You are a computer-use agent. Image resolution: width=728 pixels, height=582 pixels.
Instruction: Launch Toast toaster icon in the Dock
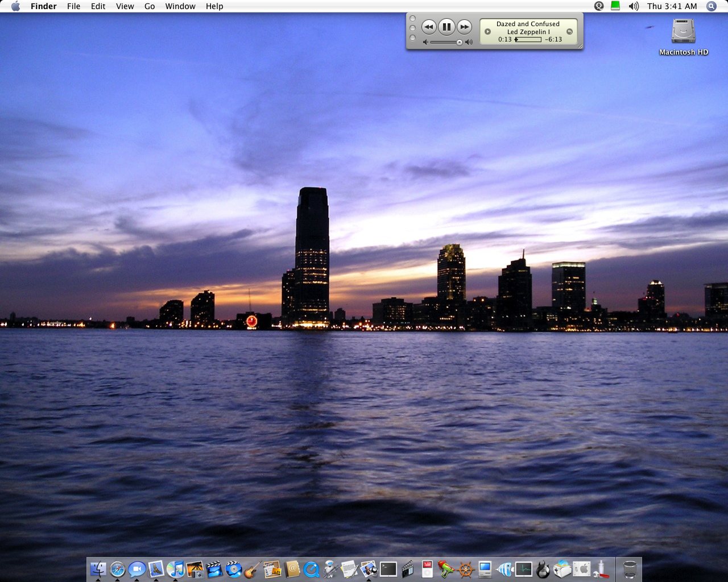[562, 569]
